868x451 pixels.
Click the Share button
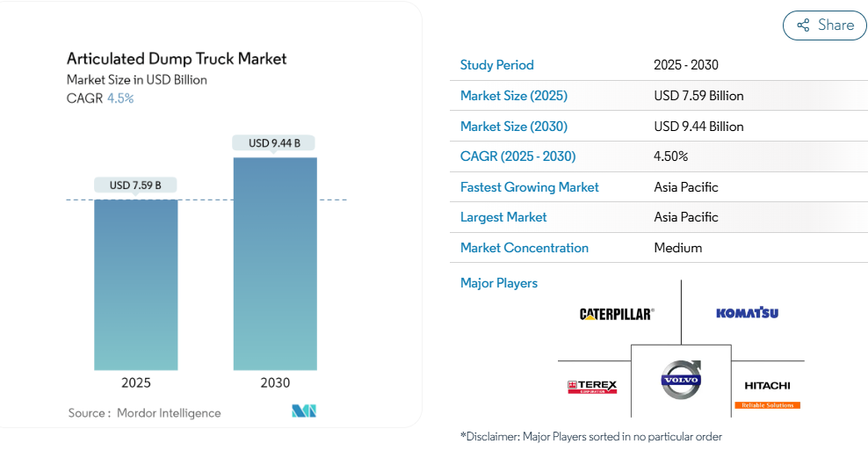pos(824,25)
